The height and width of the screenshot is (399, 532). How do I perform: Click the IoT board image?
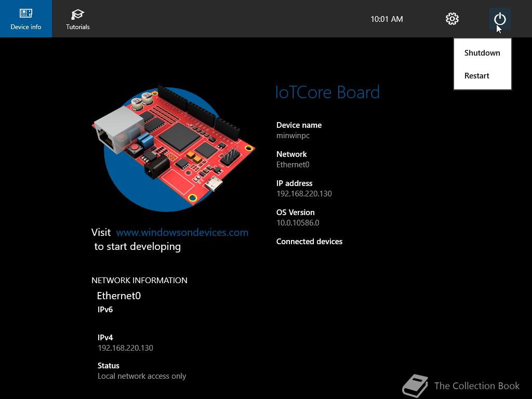[174, 149]
